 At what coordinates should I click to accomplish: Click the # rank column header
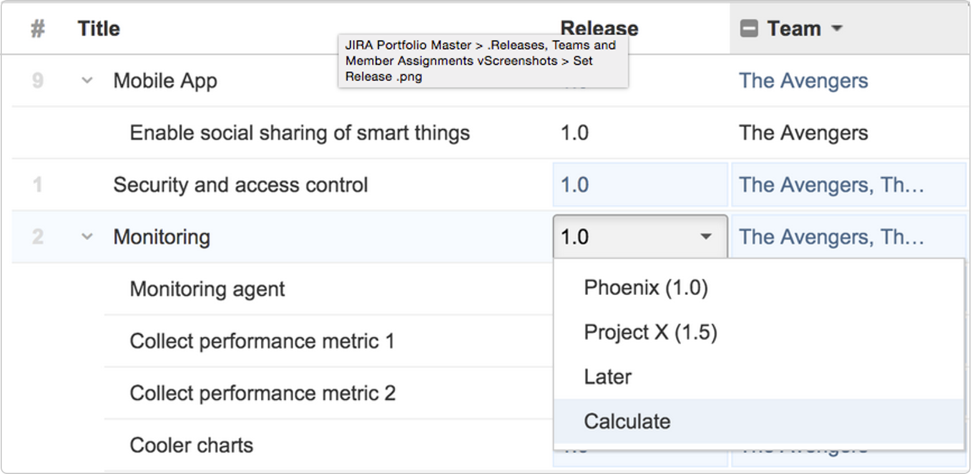click(38, 29)
